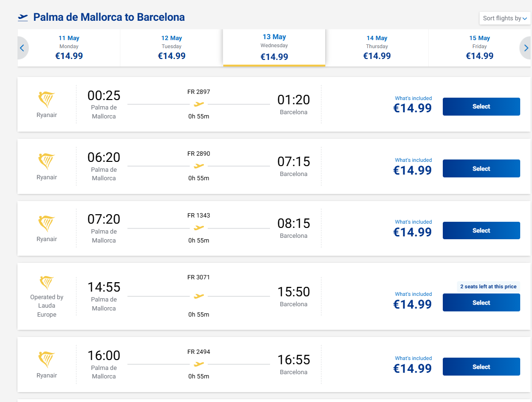Image resolution: width=532 pixels, height=402 pixels.
Task: Select the 14:55 Lauda Europe flight
Action: click(481, 302)
